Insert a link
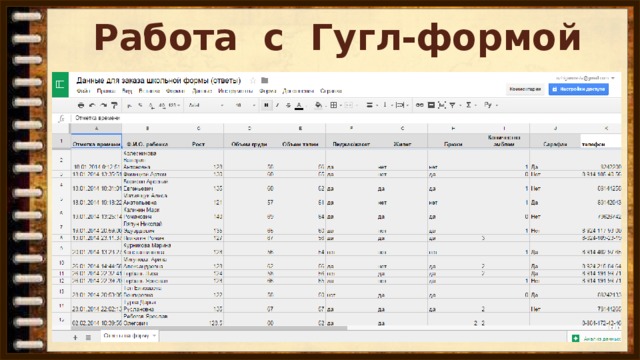Screen dimensions: 640x360 point(420,105)
